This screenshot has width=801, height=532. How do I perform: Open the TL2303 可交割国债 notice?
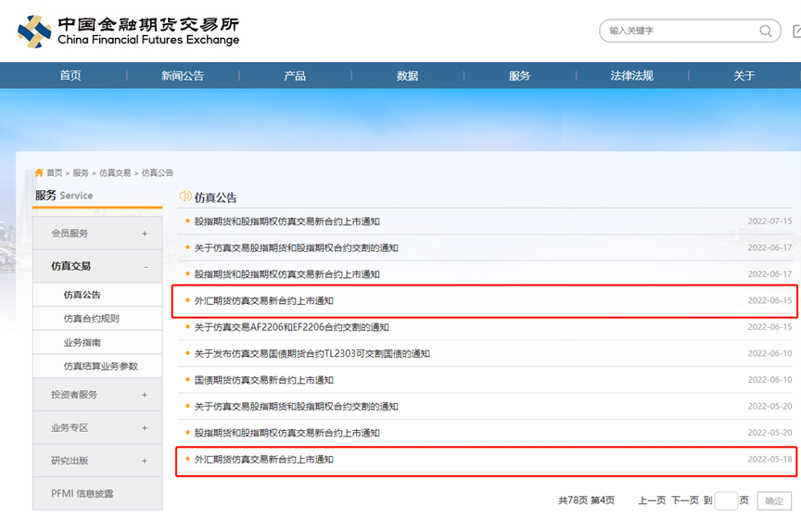point(312,354)
